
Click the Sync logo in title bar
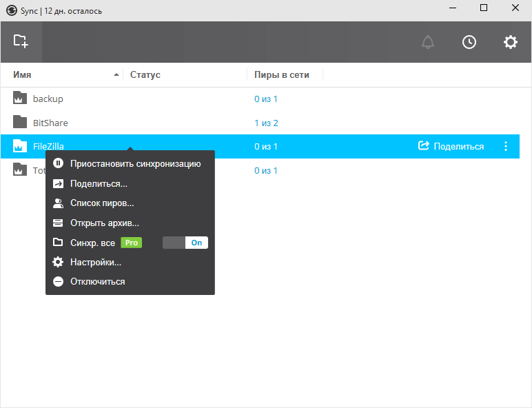tap(12, 10)
